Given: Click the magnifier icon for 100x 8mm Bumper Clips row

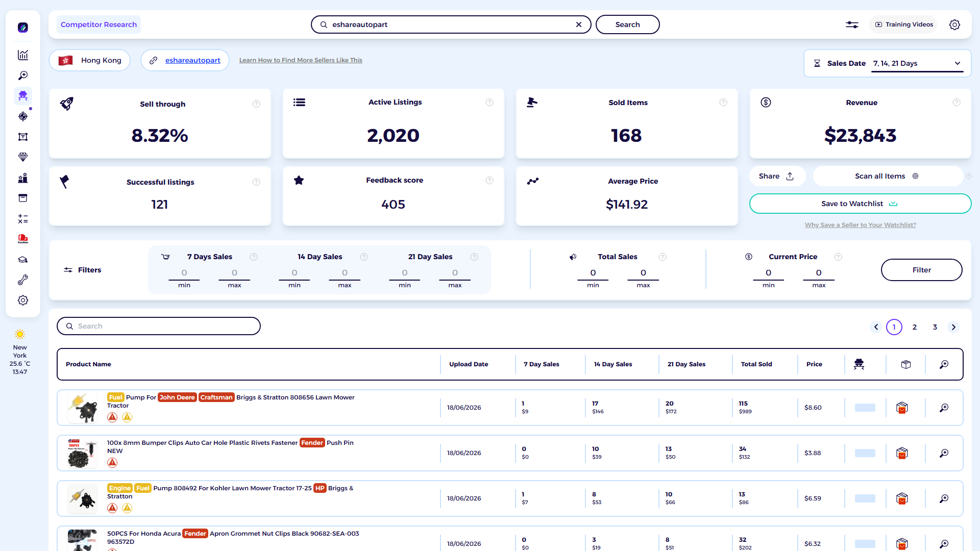Looking at the screenshot, I should (944, 453).
